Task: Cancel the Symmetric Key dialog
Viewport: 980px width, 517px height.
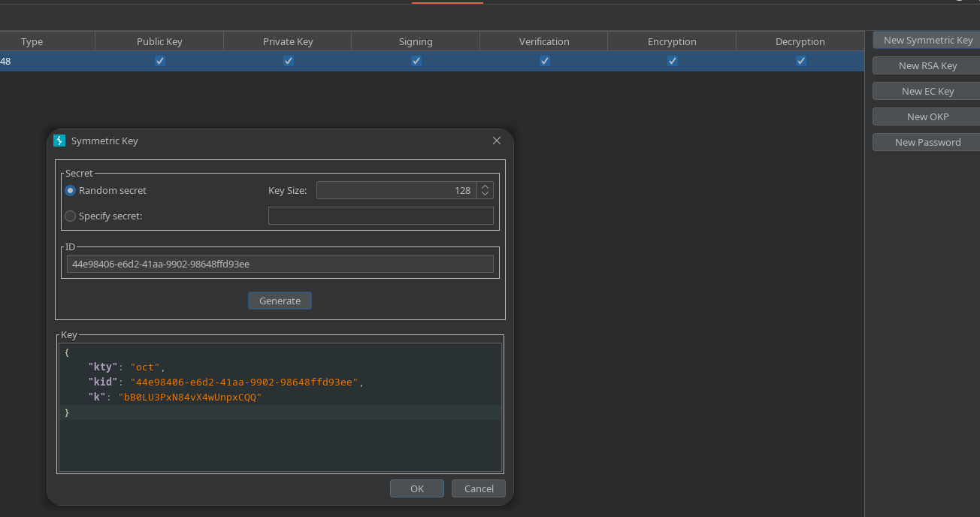Action: click(478, 488)
